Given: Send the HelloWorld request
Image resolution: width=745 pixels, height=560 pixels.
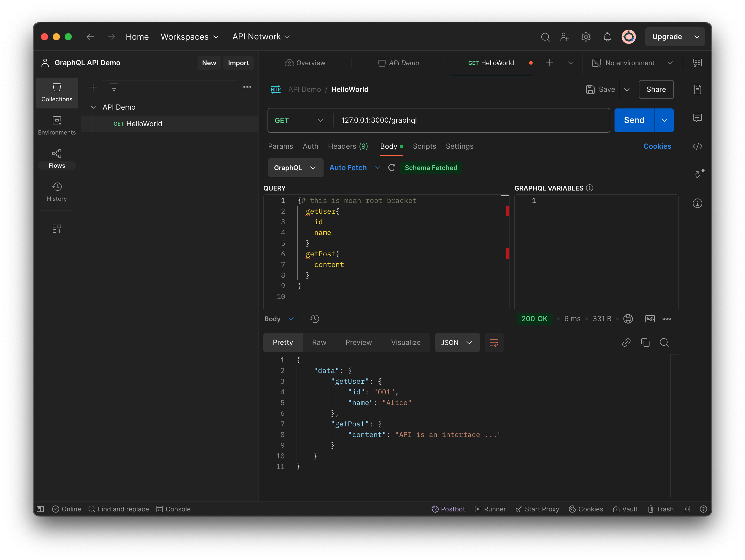Looking at the screenshot, I should point(633,120).
